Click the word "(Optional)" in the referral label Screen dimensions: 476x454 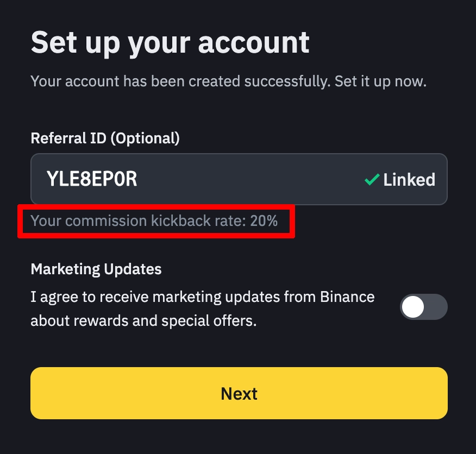145,138
